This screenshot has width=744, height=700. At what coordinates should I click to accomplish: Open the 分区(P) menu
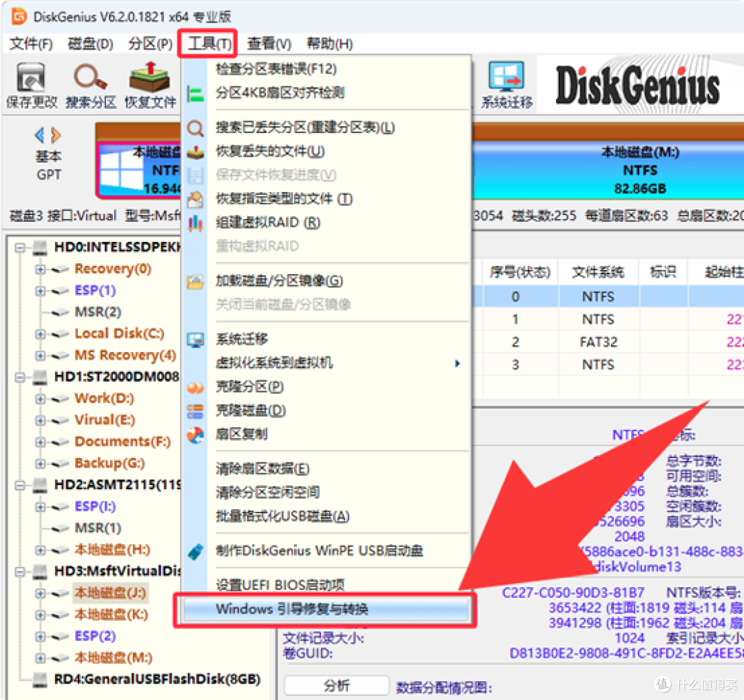(150, 43)
